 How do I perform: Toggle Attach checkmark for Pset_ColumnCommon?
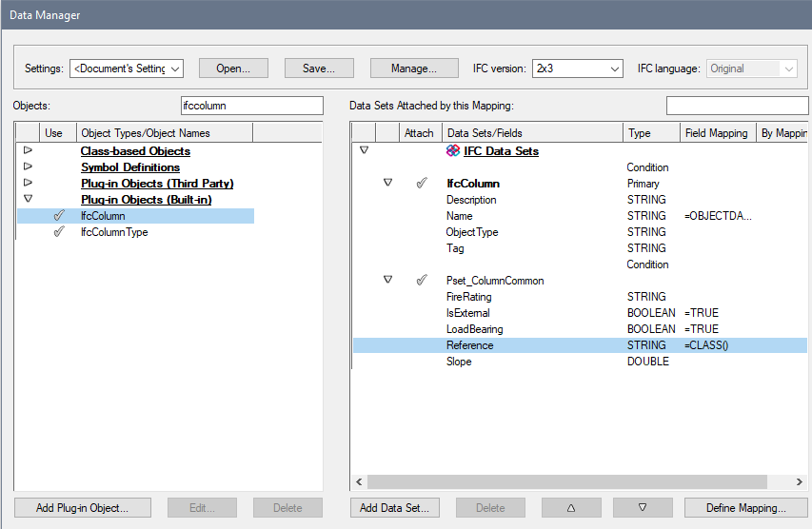point(421,281)
